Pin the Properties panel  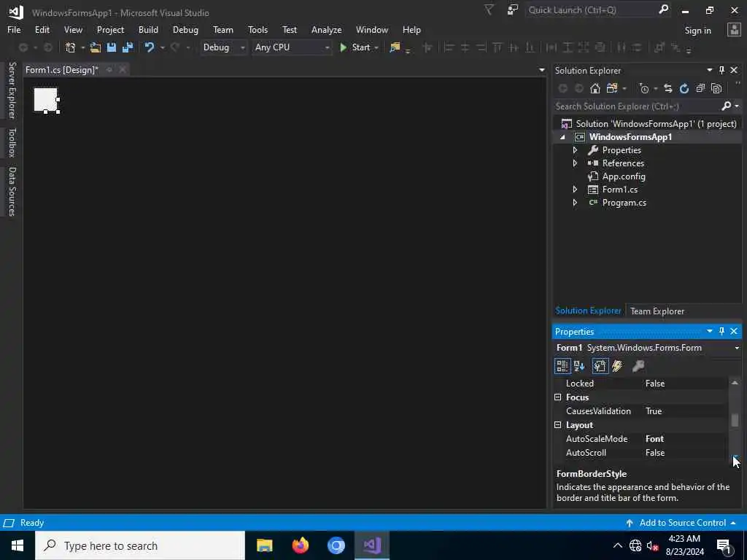click(x=721, y=331)
